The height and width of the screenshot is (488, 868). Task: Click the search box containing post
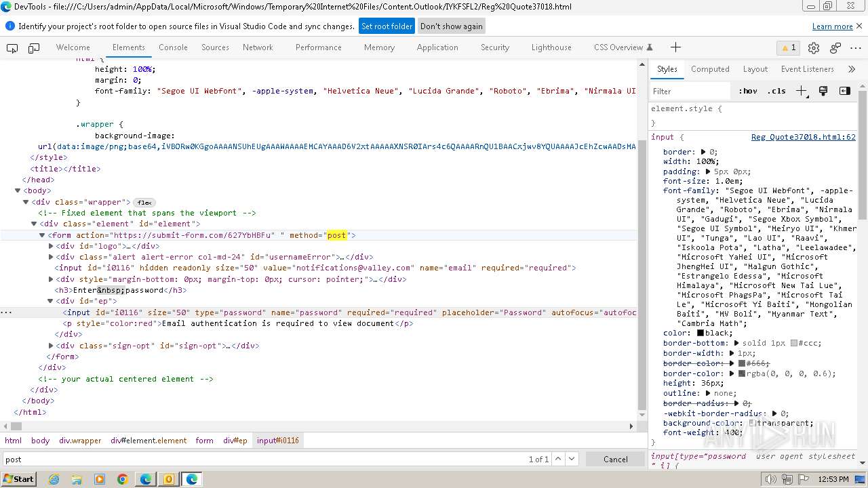point(264,459)
